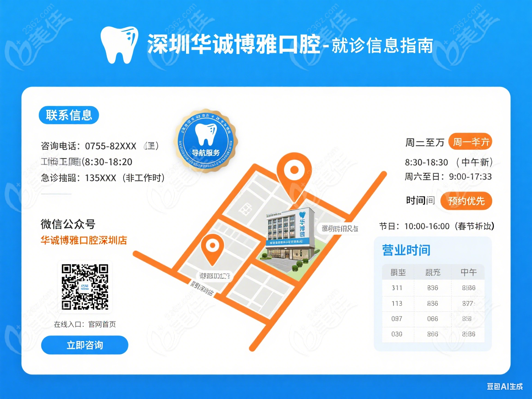Image resolution: width=532 pixels, height=399 pixels.
Task: Click the orange 周一 tag button
Action: [470, 142]
